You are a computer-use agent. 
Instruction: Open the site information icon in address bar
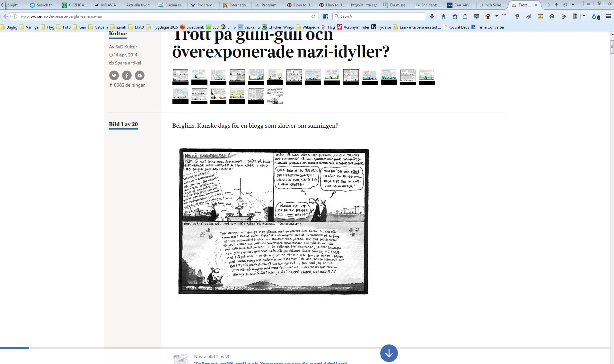tap(15, 16)
